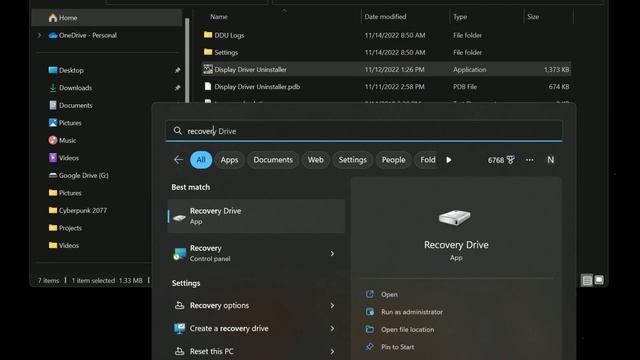Sort by Date modified column header
The width and height of the screenshot is (640, 360).
385,17
